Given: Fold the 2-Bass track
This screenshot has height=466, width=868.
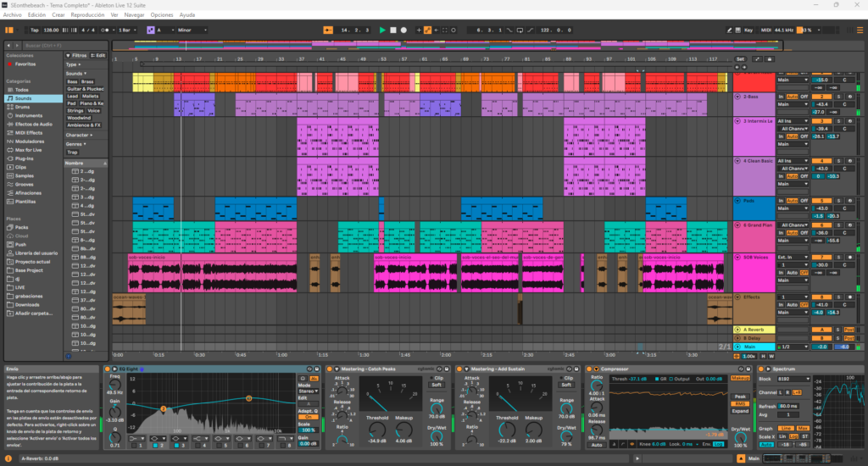Looking at the screenshot, I should click(x=737, y=97).
